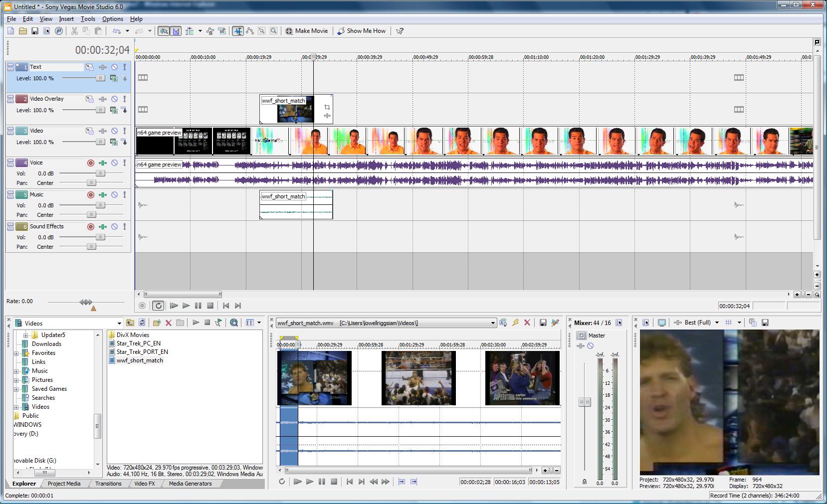Mute the Sound Effects track
This screenshot has width=827, height=504.
click(114, 226)
